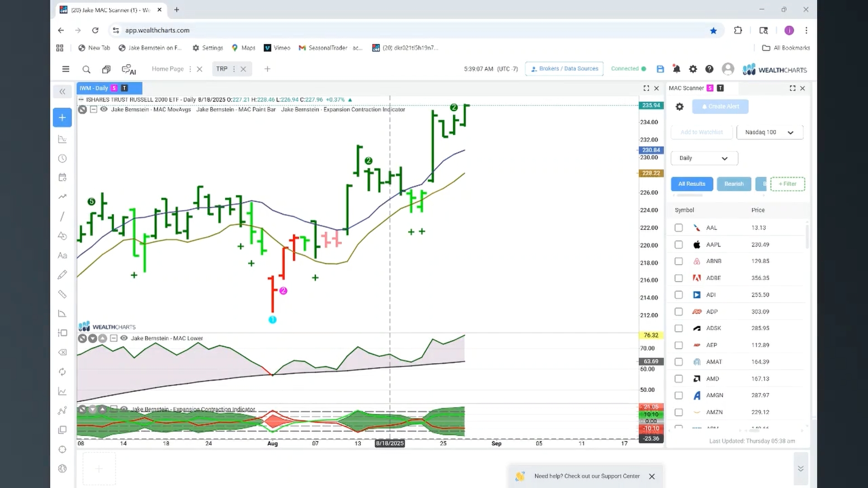Select the pencil drawing tool

[x=62, y=275]
